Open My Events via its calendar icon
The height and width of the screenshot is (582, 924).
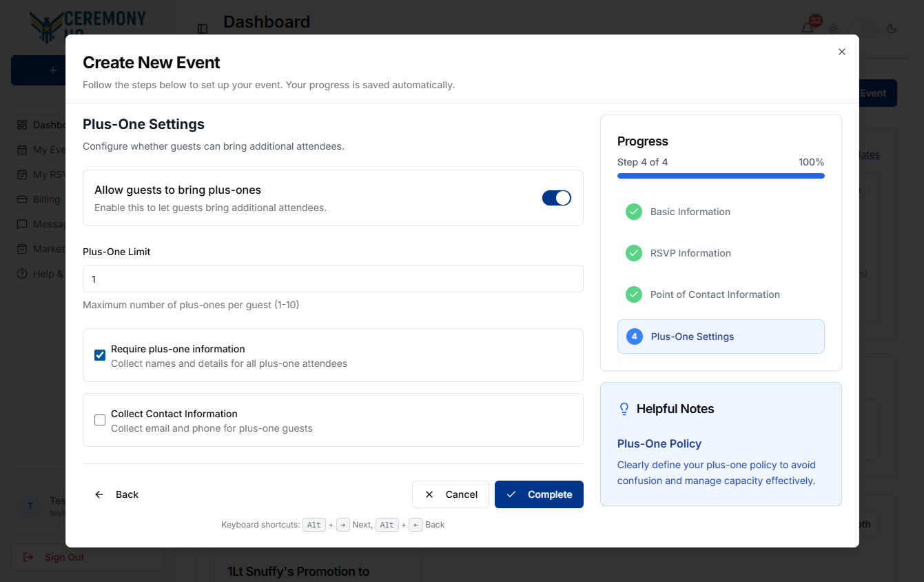pos(21,150)
